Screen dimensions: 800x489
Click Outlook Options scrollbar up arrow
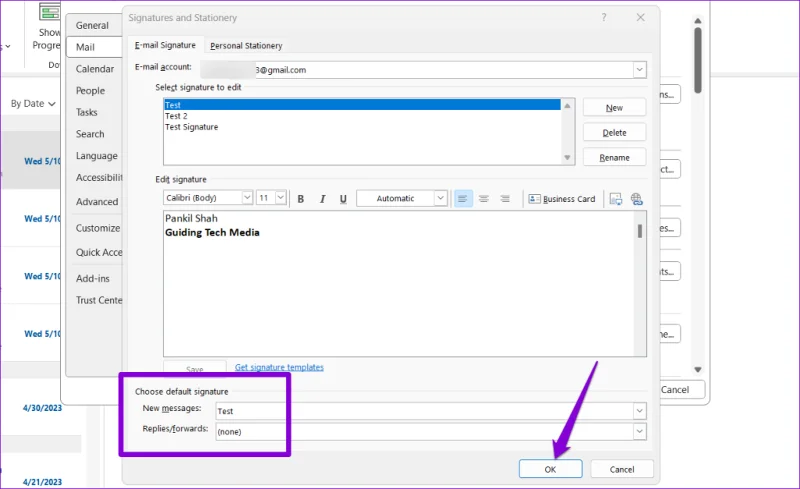click(x=697, y=21)
